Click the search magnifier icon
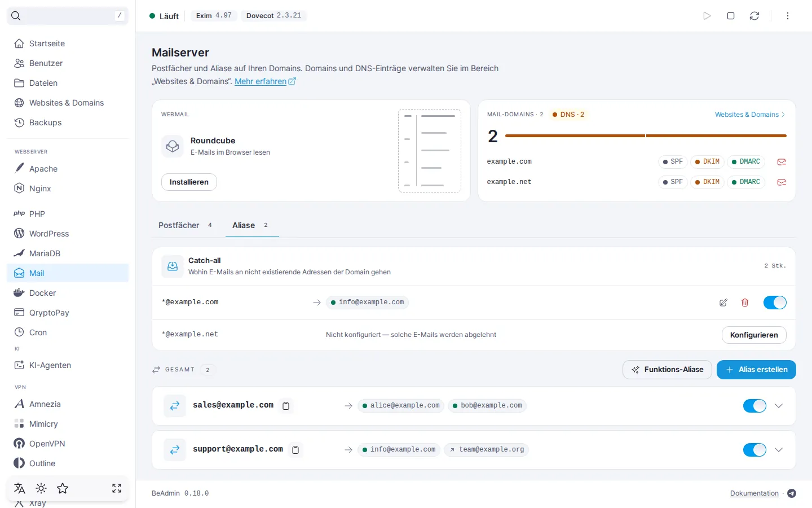Screen dimensions: 812x508 16,16
